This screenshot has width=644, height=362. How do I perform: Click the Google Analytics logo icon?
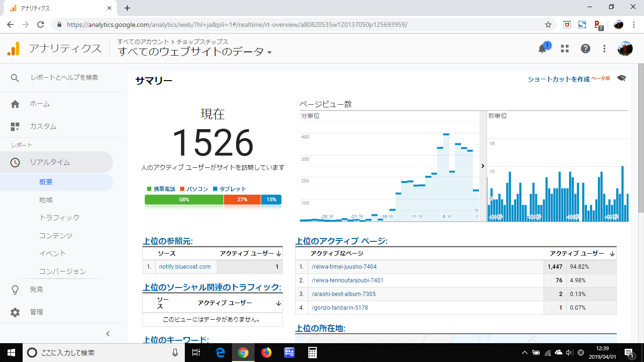coord(14,49)
